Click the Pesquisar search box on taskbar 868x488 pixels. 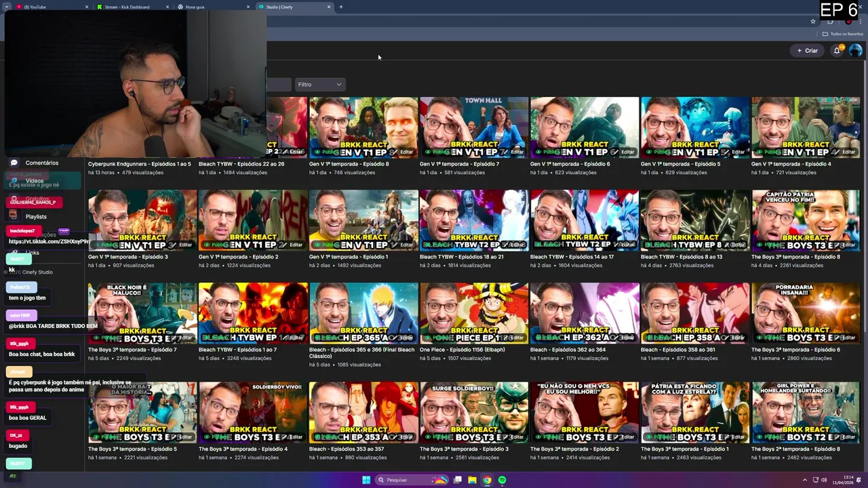click(412, 480)
